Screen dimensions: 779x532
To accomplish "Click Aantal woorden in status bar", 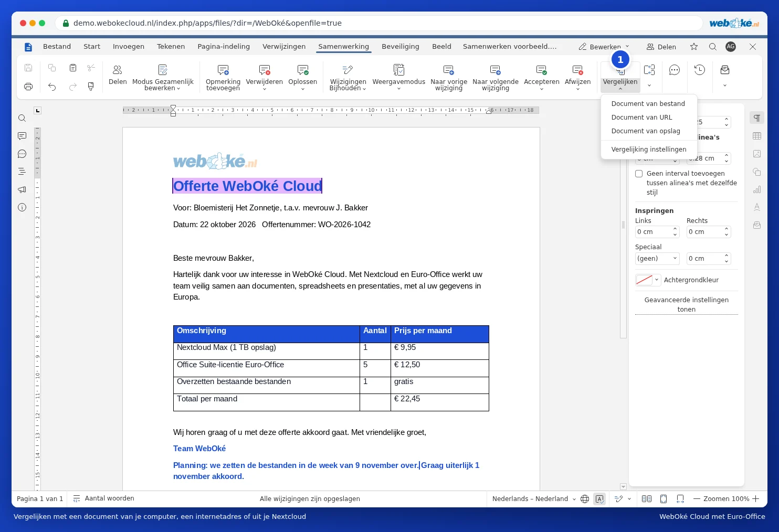I will (x=104, y=498).
